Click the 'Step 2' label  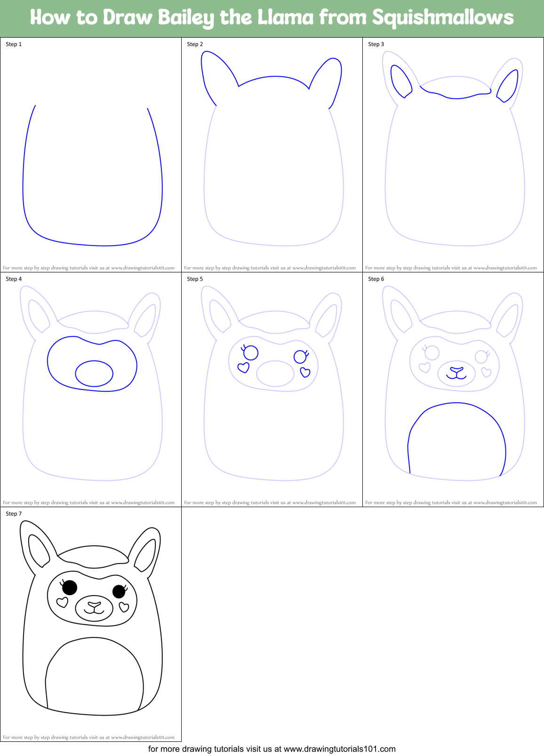195,44
